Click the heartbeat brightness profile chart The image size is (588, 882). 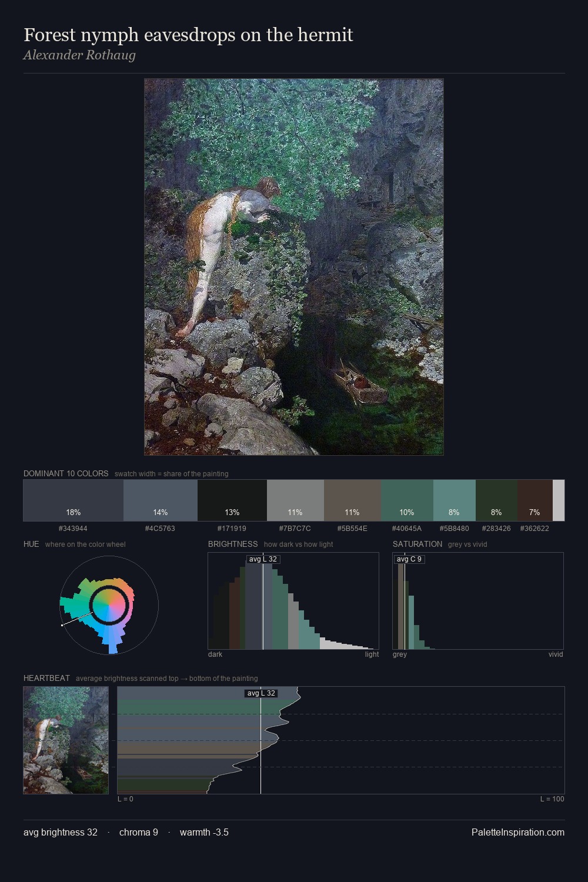coord(341,740)
